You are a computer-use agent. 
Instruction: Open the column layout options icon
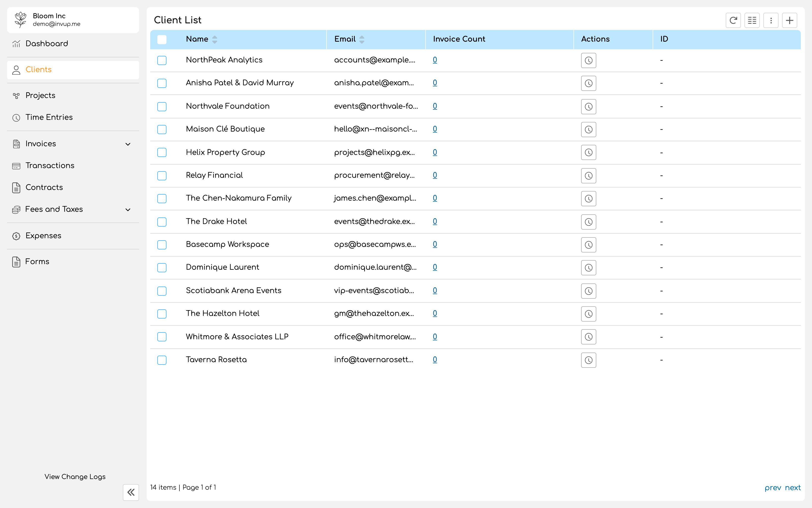752,21
